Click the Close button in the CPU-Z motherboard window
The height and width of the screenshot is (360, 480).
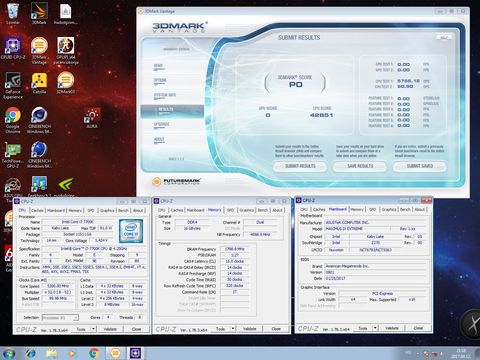click(418, 328)
